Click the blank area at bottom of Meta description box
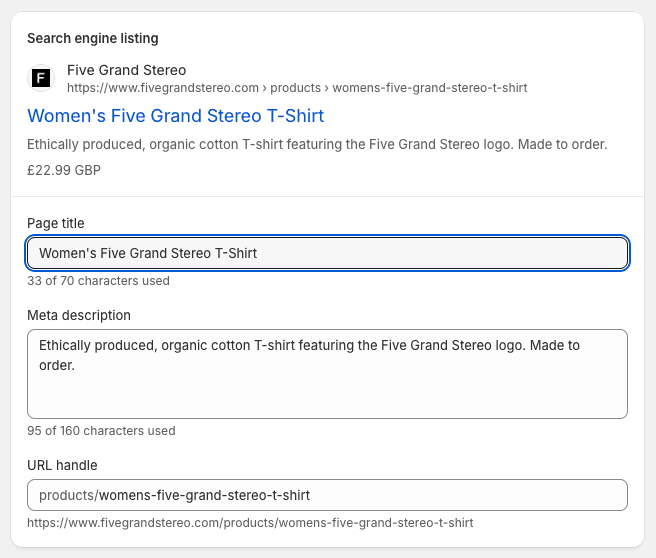The width and height of the screenshot is (656, 558). tap(327, 400)
